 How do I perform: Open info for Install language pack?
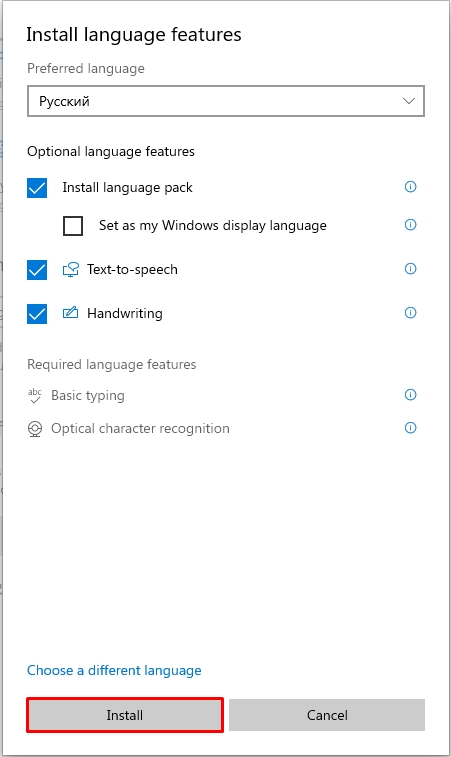(x=410, y=186)
